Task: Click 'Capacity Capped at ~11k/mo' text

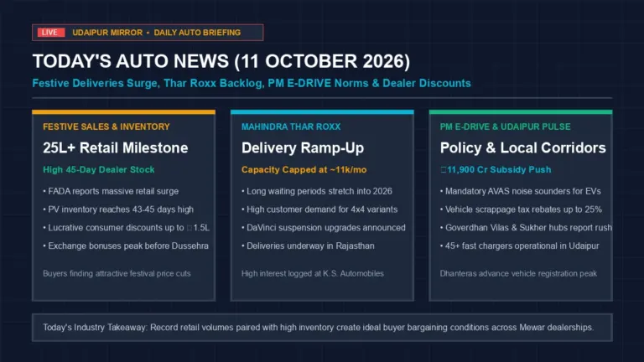Action: coord(304,169)
